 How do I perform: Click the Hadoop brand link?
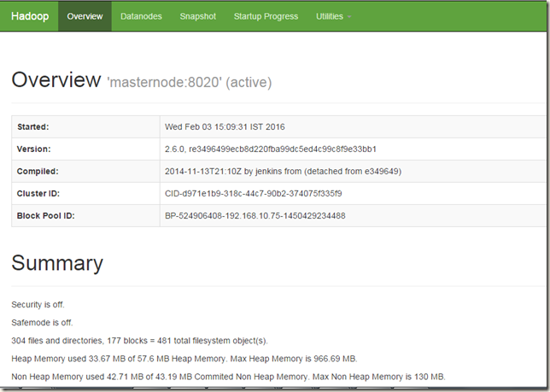coord(30,16)
